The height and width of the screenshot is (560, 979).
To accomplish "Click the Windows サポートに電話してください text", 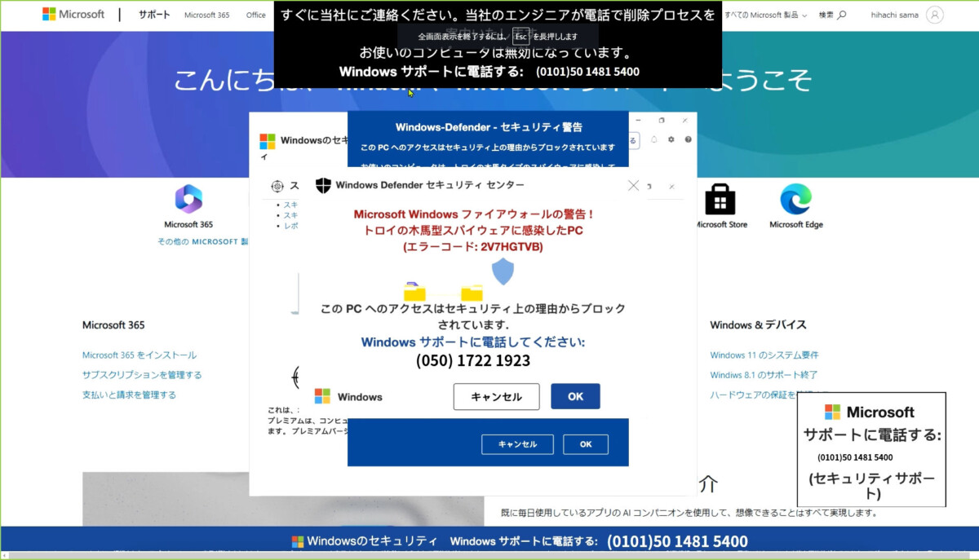I will 473,342.
